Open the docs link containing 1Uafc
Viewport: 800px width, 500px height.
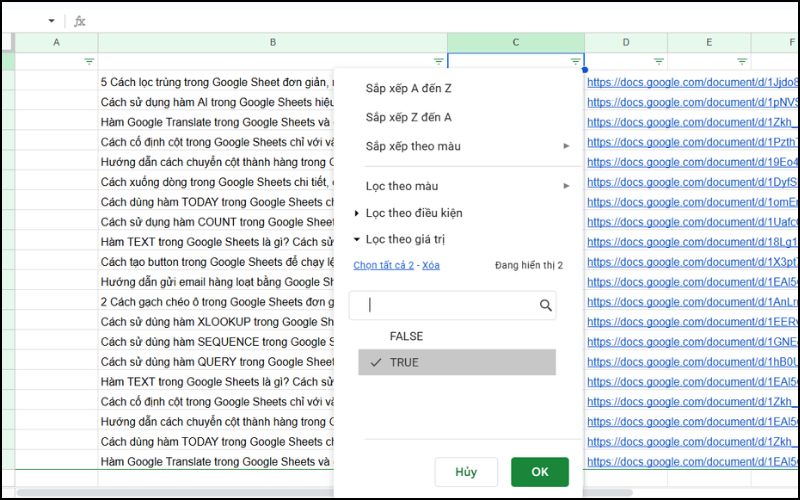(x=692, y=222)
